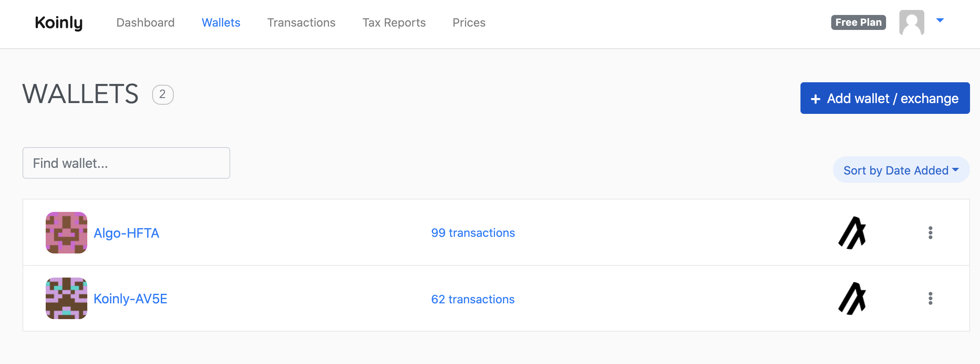Click the Koinly logo
Viewport: 980px width, 364px height.
point(59,23)
